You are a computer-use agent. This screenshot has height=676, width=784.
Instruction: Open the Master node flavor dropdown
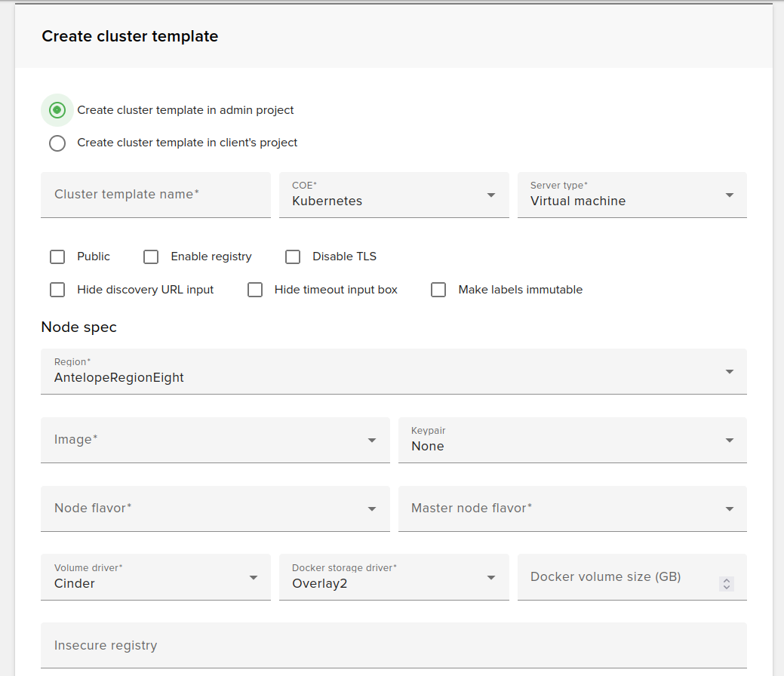pyautogui.click(x=729, y=509)
